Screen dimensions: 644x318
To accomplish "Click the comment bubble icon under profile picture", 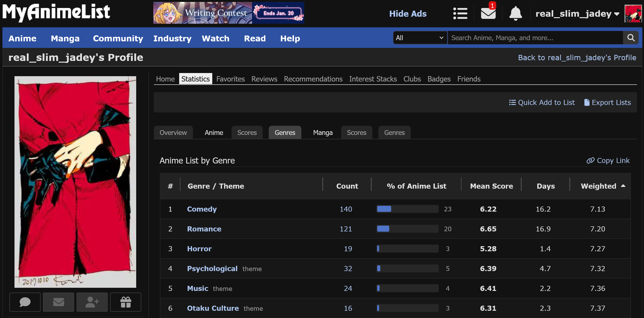I will point(25,302).
